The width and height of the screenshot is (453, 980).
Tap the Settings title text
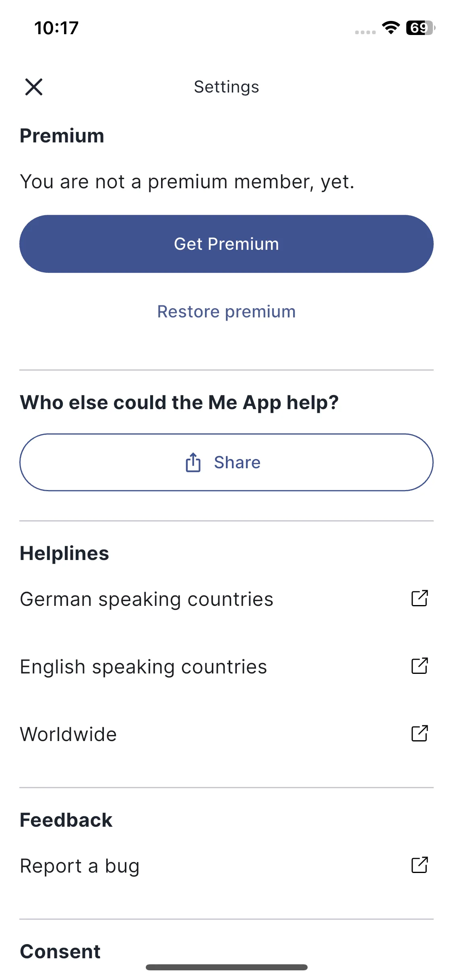(x=226, y=87)
